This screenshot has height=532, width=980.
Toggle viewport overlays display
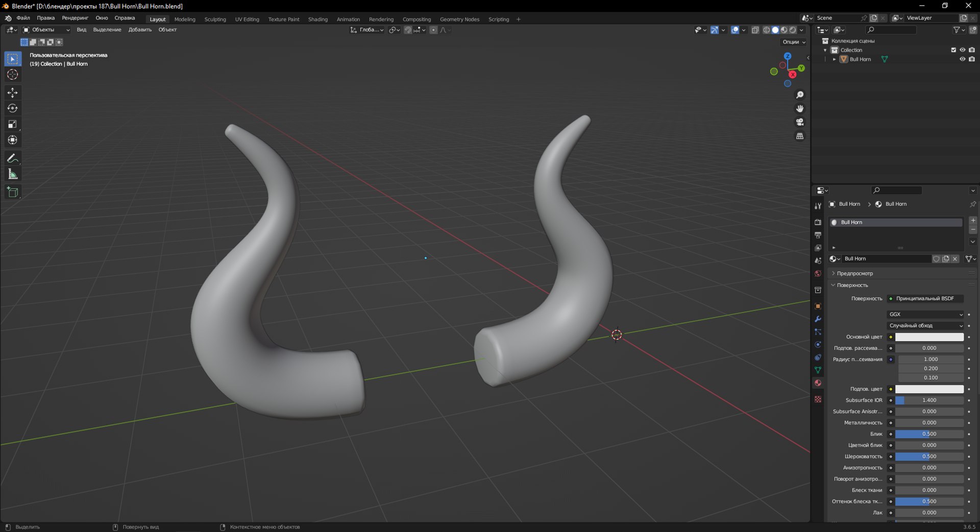pyautogui.click(x=735, y=30)
